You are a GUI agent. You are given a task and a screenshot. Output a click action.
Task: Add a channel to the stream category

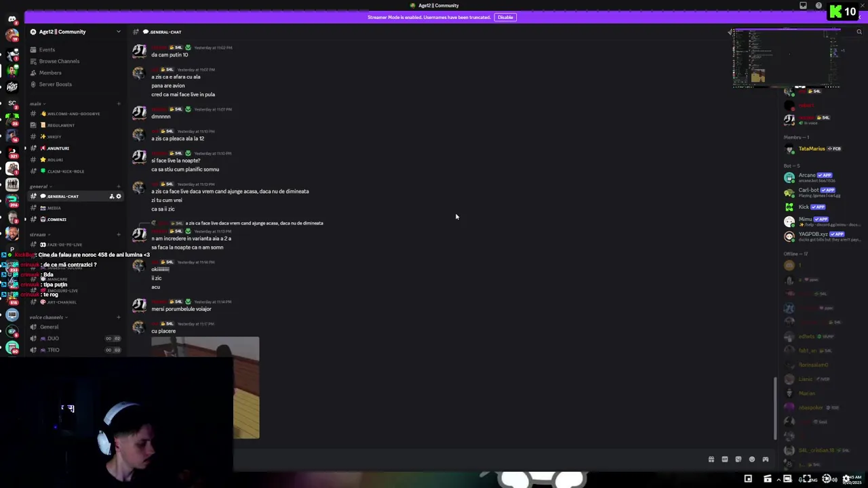coord(118,235)
